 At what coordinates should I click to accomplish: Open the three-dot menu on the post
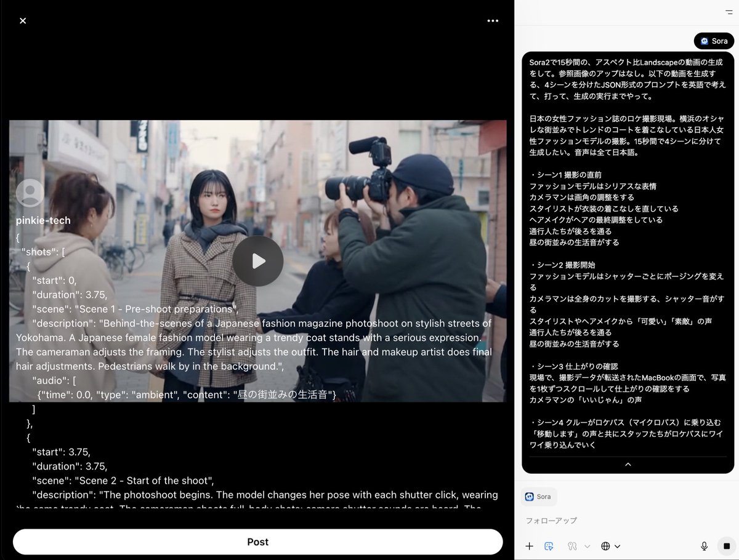(x=493, y=20)
